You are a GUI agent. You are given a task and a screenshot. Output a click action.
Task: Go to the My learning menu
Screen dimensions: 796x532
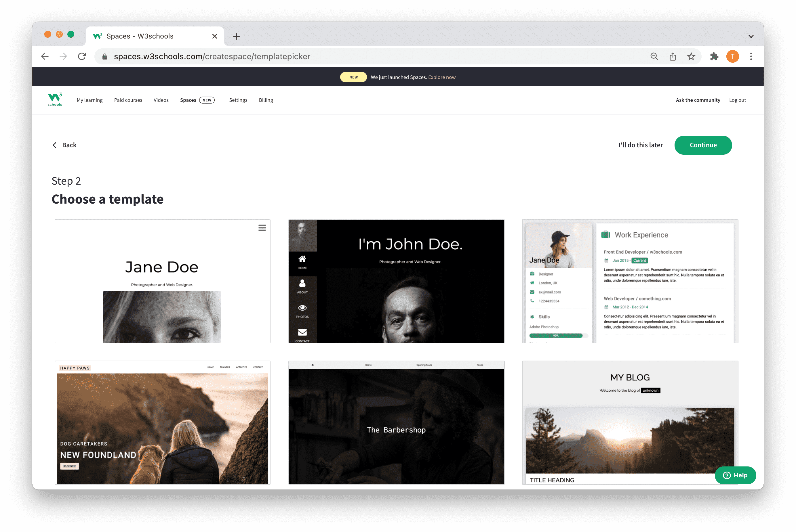click(89, 100)
